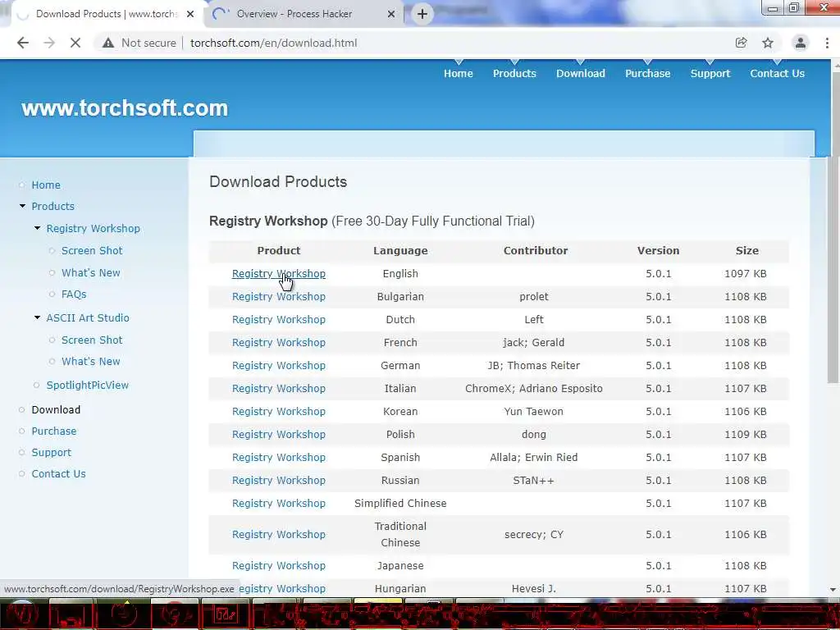840x630 pixels.
Task: Open Support in the top navigation
Action: (x=710, y=73)
